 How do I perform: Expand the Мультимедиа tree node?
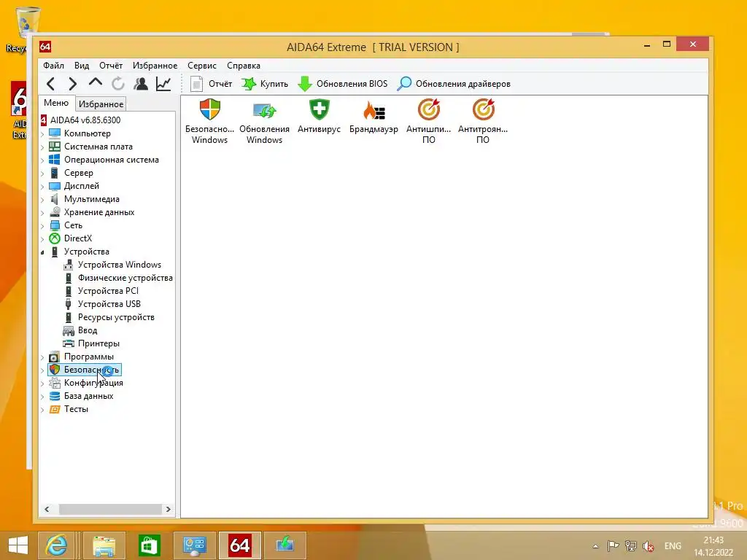[42, 200]
